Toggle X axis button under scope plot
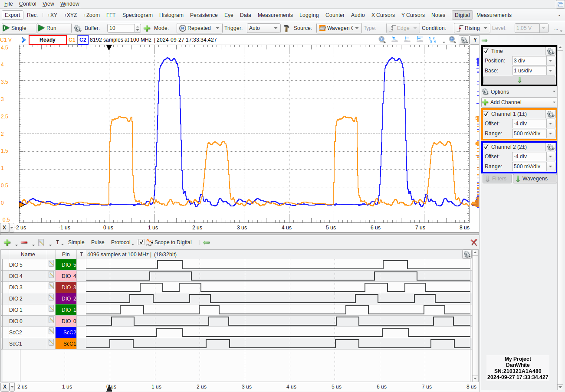 [4, 227]
